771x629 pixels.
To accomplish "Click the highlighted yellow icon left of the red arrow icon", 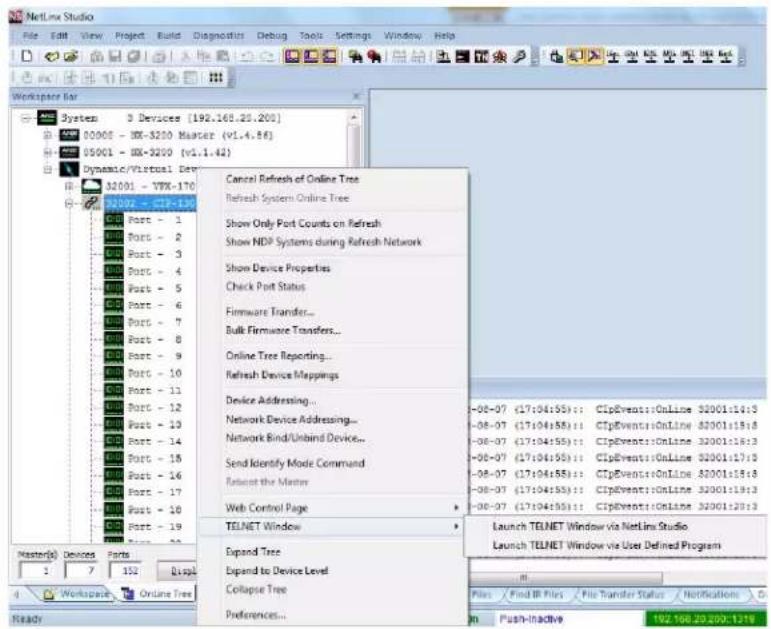I will point(574,57).
